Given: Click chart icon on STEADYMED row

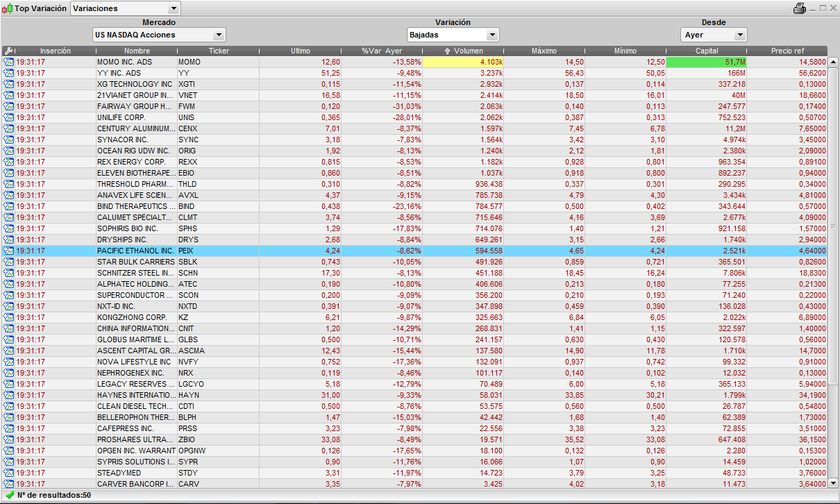Looking at the screenshot, I should (8, 473).
